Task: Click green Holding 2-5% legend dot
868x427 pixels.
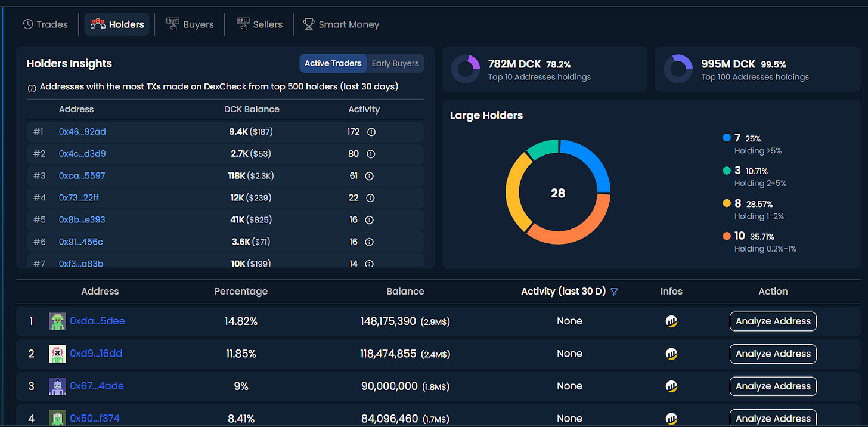Action: [726, 171]
